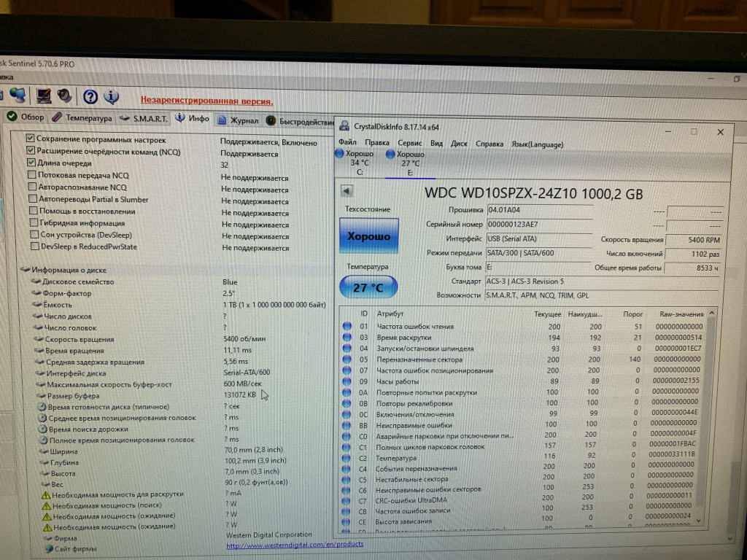The height and width of the screenshot is (560, 747).
Task: Click status icon for C2 Температура row
Action: [x=347, y=458]
